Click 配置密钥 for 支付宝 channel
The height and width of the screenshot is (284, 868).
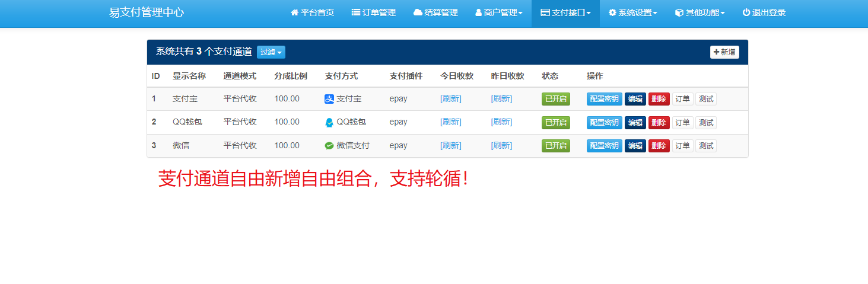coord(605,99)
